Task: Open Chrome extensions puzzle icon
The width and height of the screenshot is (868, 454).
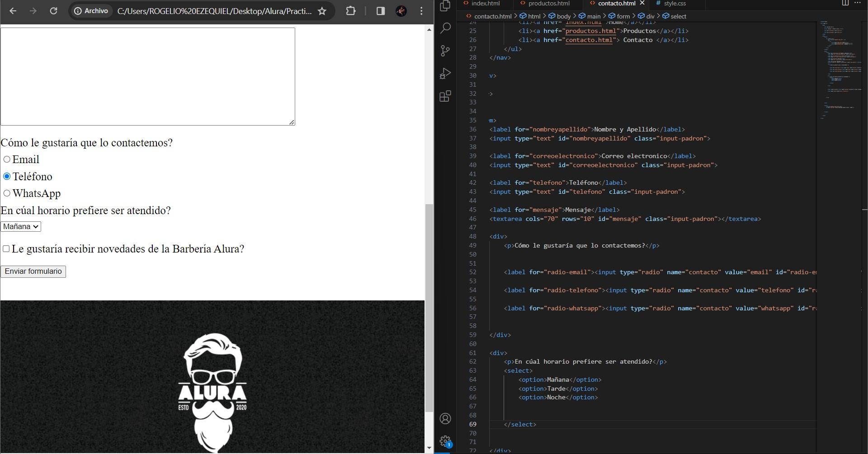Action: [351, 11]
